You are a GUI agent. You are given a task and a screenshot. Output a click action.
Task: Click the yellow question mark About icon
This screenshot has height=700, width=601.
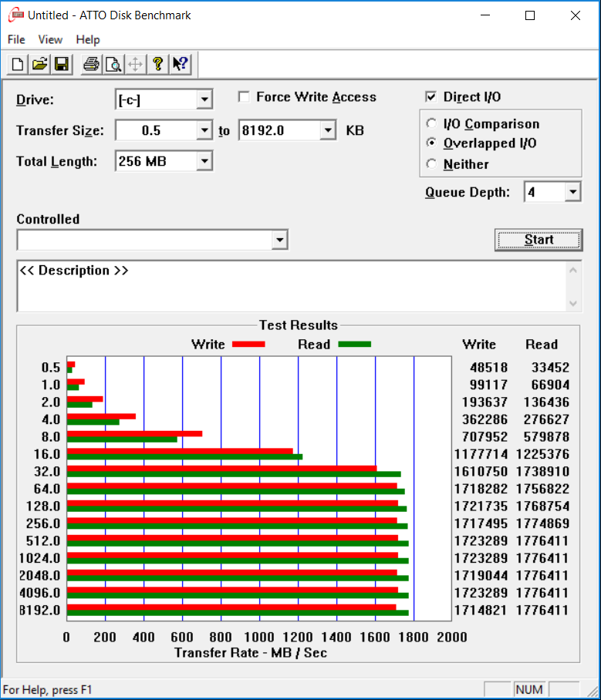tap(157, 64)
